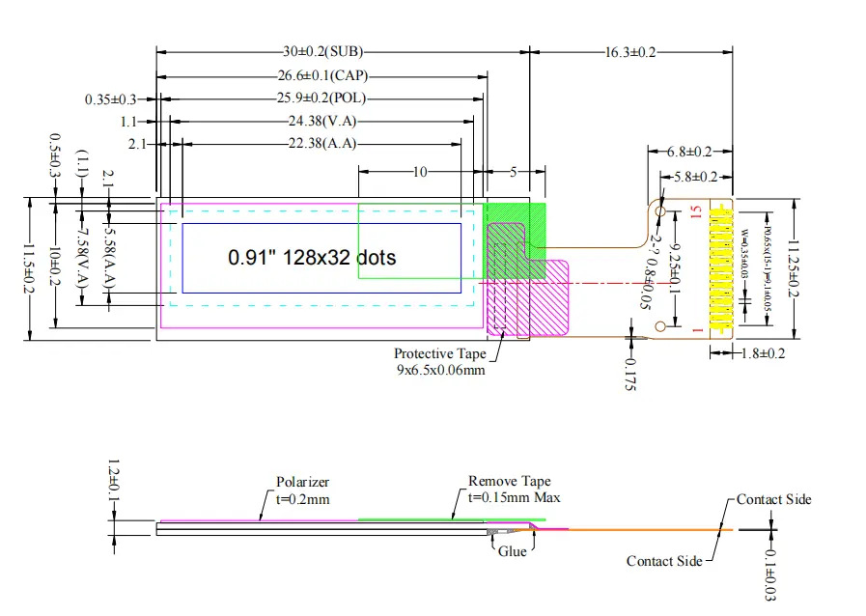Click the horizontal 2.1 offset label
The image size is (866, 616).
(x=137, y=145)
